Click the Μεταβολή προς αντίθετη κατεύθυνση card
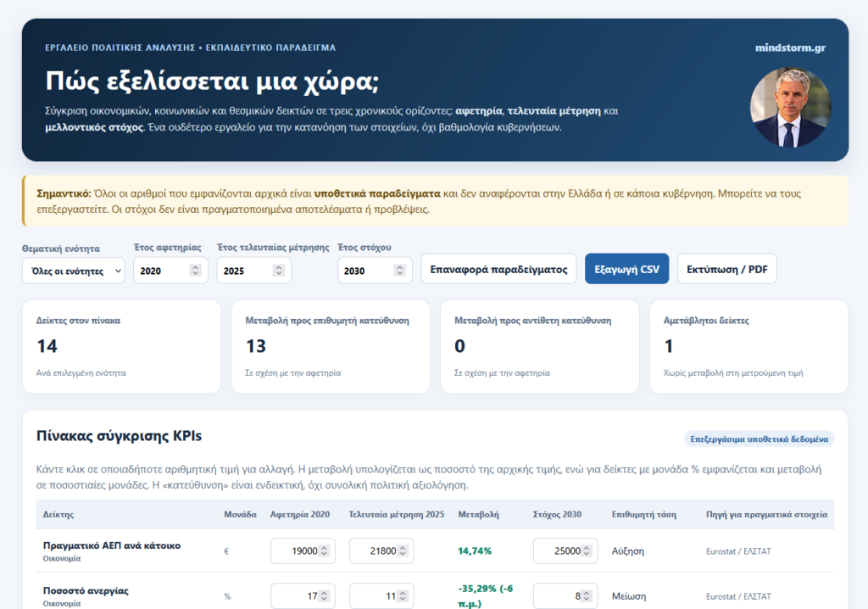 (x=540, y=347)
